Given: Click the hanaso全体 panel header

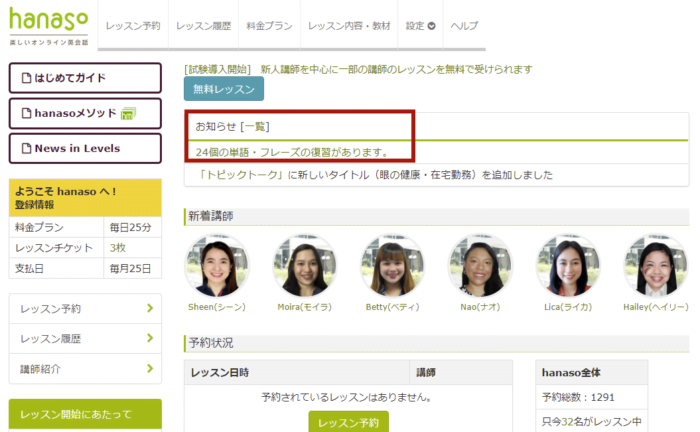Looking at the screenshot, I should point(592,373).
